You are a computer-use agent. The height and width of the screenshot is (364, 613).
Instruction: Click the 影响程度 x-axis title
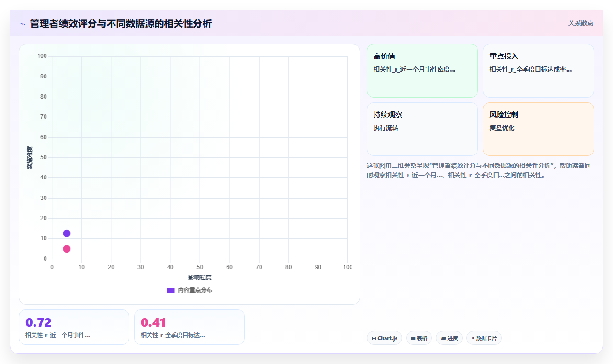pos(200,277)
